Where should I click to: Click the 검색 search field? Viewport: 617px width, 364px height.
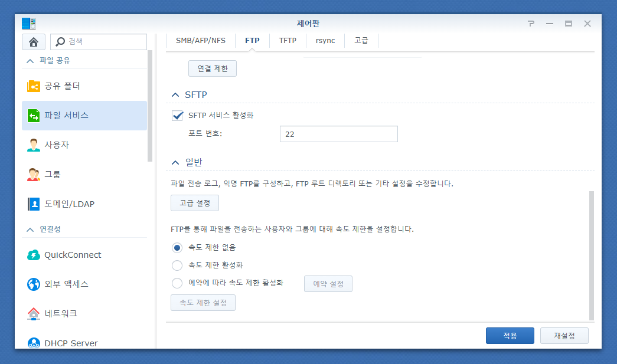[99, 42]
